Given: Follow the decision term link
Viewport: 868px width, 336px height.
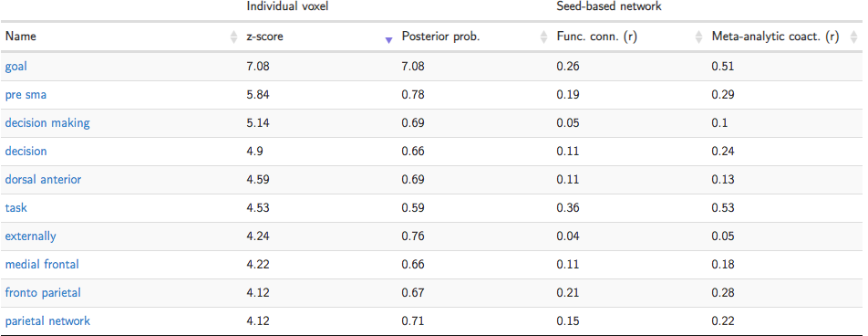Looking at the screenshot, I should click(x=26, y=151).
